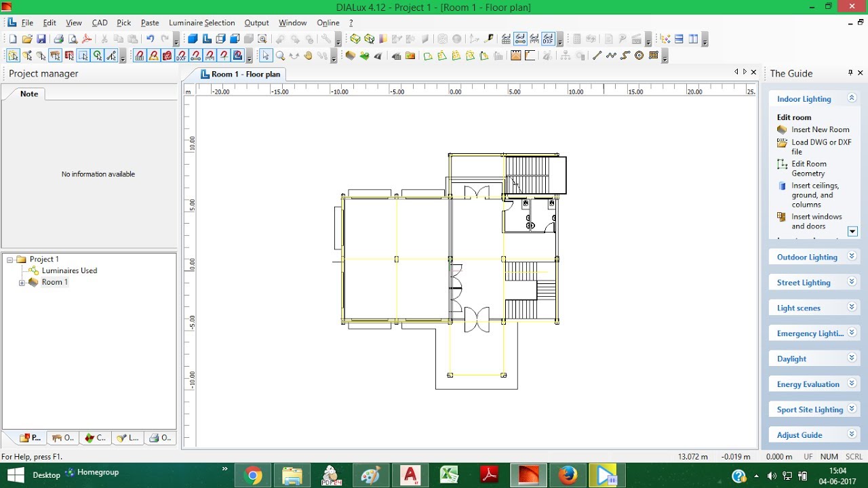Switch to the 3D cube view icon
Viewport: 868px width, 488px height.
click(193, 39)
